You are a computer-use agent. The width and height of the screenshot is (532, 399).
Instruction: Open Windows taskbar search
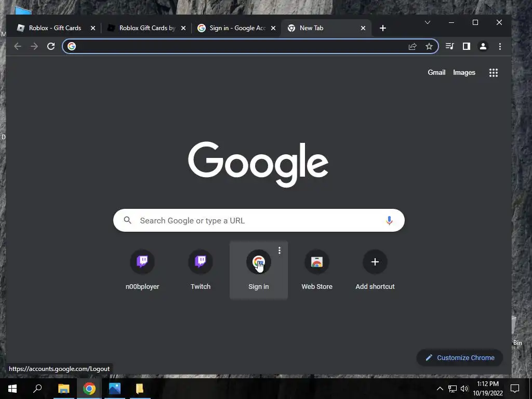[37, 389]
